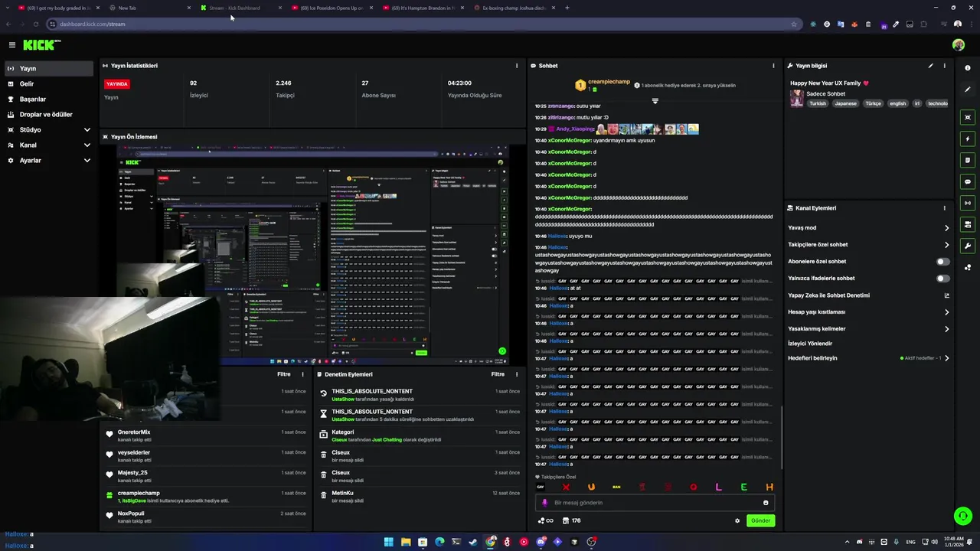
Task: Open the Yayın bilgisi panel three-dot menu
Action: click(944, 66)
